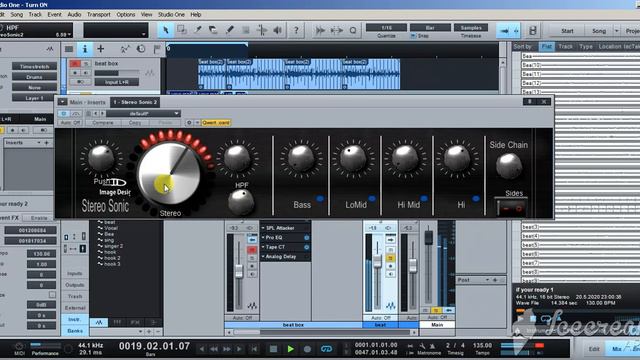Open the plugin preset default dropdown
Viewport: 640px width, 360px height.
143,113
